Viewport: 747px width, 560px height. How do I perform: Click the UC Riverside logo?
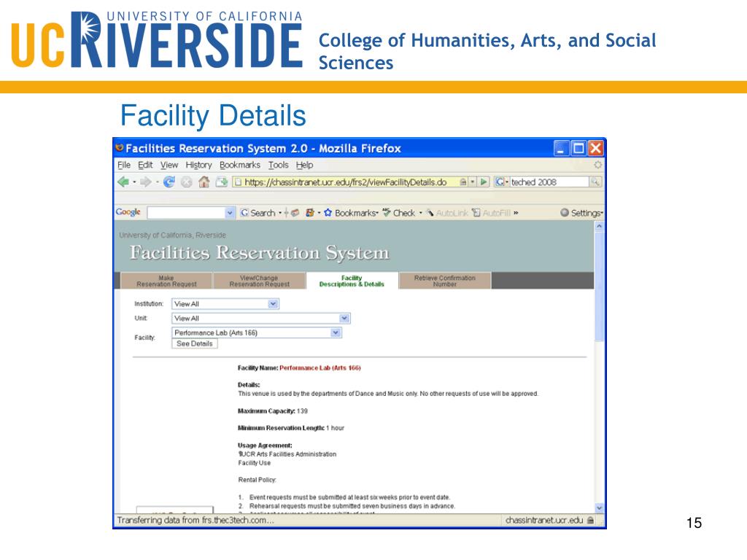tap(157, 40)
